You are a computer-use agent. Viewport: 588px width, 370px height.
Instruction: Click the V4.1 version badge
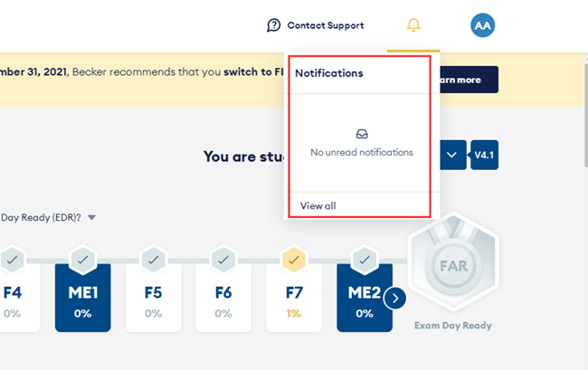484,155
